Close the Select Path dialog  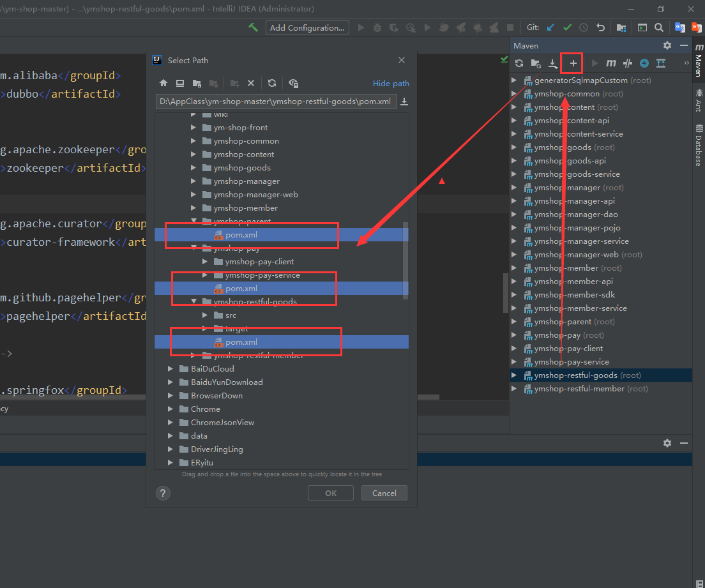402,60
